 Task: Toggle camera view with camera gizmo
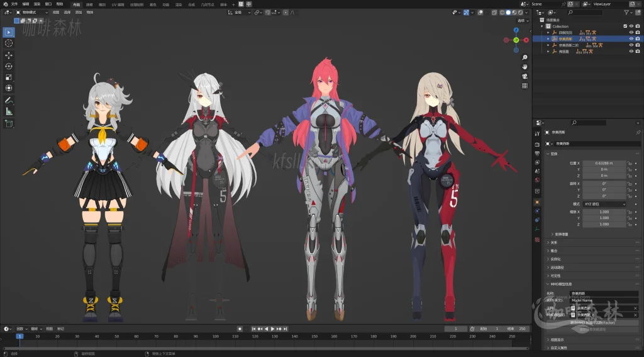[x=525, y=76]
